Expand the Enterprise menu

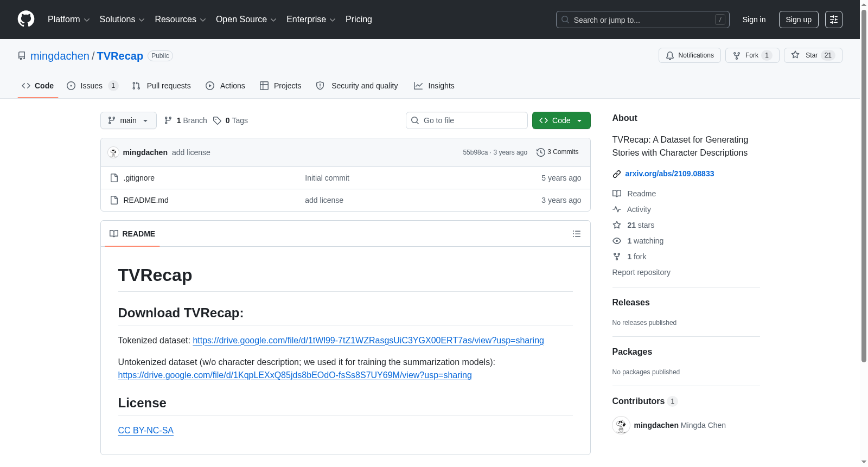pyautogui.click(x=311, y=20)
